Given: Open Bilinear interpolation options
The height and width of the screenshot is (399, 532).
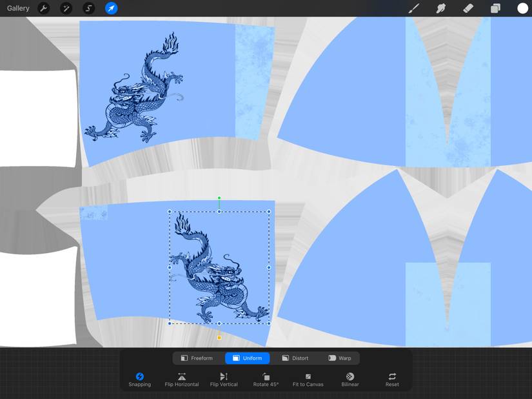Looking at the screenshot, I should [x=350, y=380].
